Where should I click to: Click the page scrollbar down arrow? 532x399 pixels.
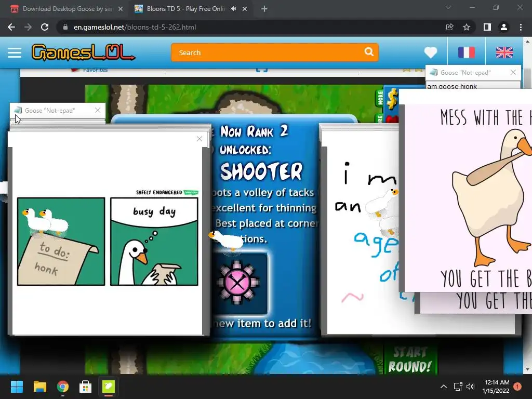coord(527,369)
